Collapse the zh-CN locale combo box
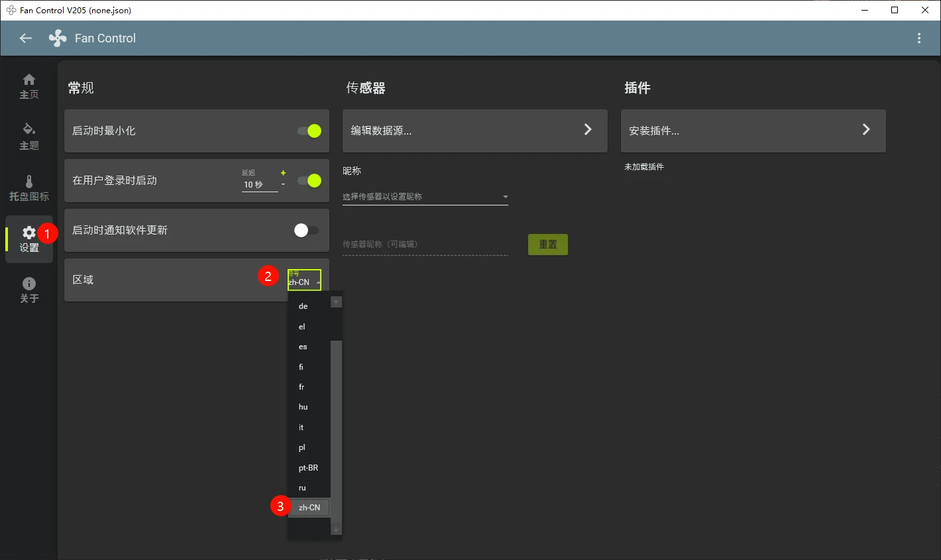The width and height of the screenshot is (941, 560). pyautogui.click(x=304, y=280)
